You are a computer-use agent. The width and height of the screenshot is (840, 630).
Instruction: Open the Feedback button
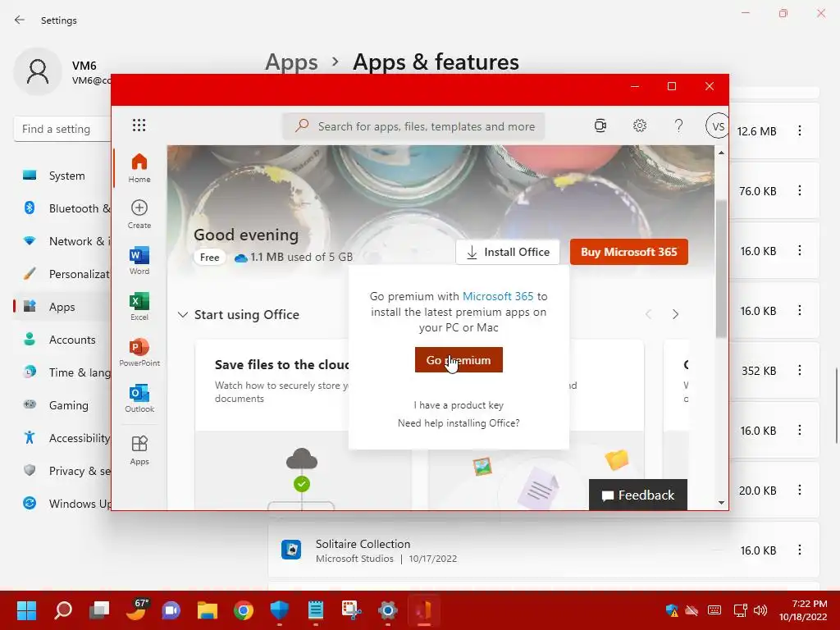click(x=637, y=495)
